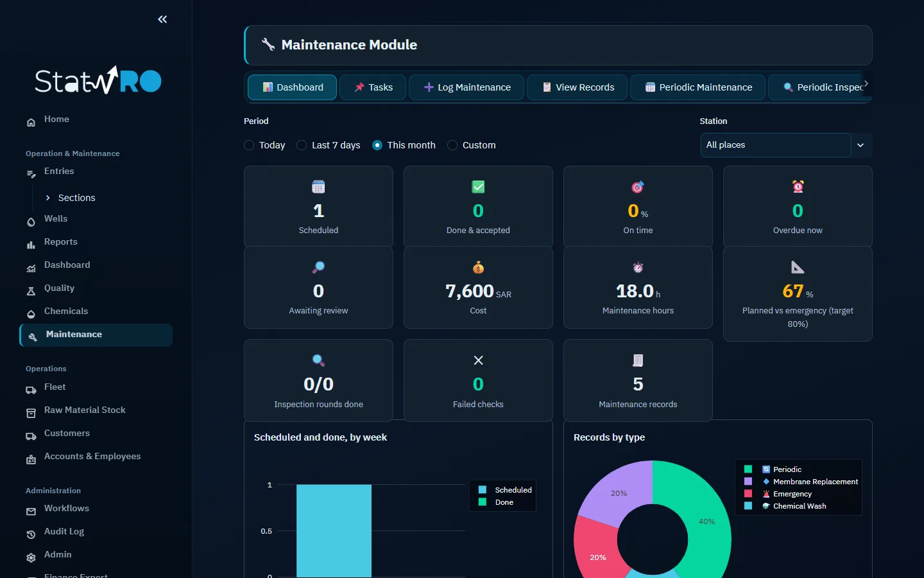Open Entries in the sidebar
Screen dimensions: 924x578
[x=59, y=171]
